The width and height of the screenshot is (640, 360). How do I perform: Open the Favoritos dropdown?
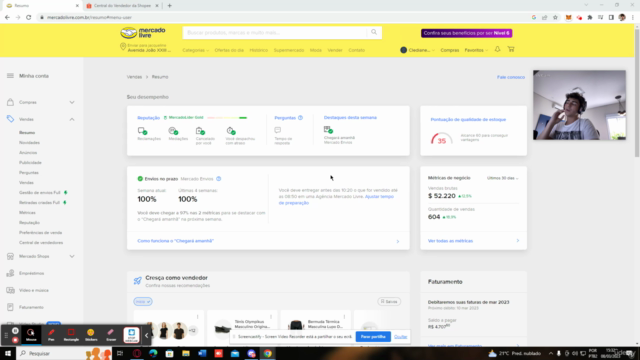[476, 50]
